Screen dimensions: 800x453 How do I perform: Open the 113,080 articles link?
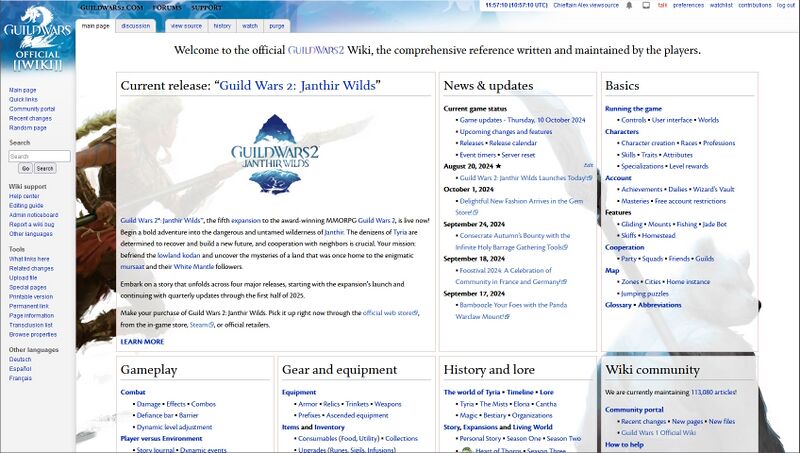tap(713, 392)
